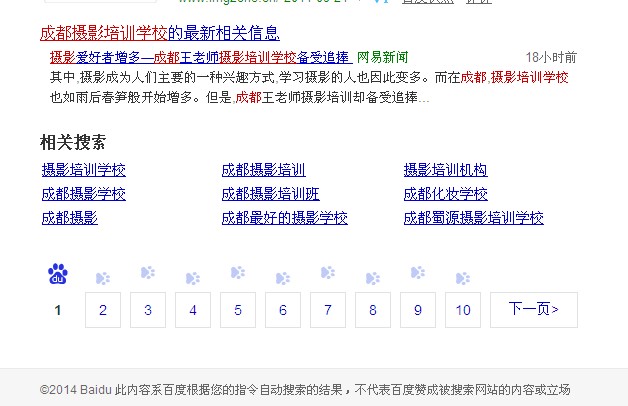Screen dimensions: 628x406
Task: Click related search 成都蜀源摄影培训学校
Action: point(473,218)
